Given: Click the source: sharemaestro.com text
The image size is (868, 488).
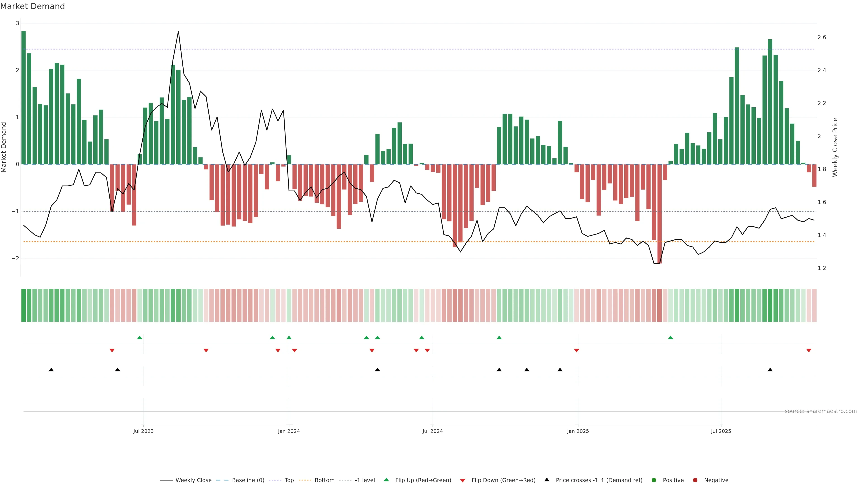Looking at the screenshot, I should [821, 411].
